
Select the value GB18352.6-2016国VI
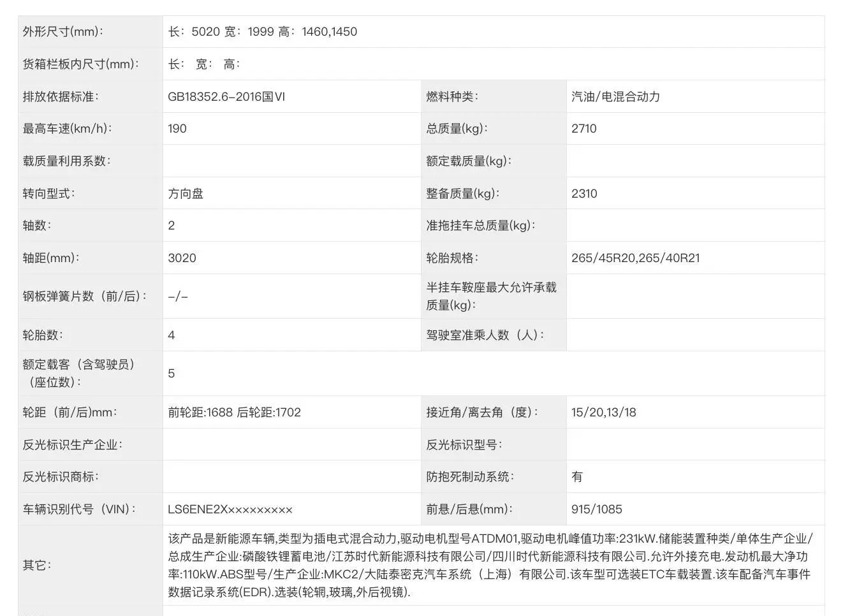226,97
